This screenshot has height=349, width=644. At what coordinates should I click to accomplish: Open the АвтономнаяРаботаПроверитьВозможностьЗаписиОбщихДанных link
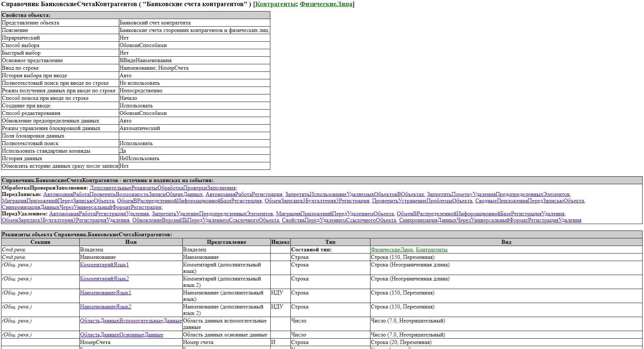tap(123, 194)
